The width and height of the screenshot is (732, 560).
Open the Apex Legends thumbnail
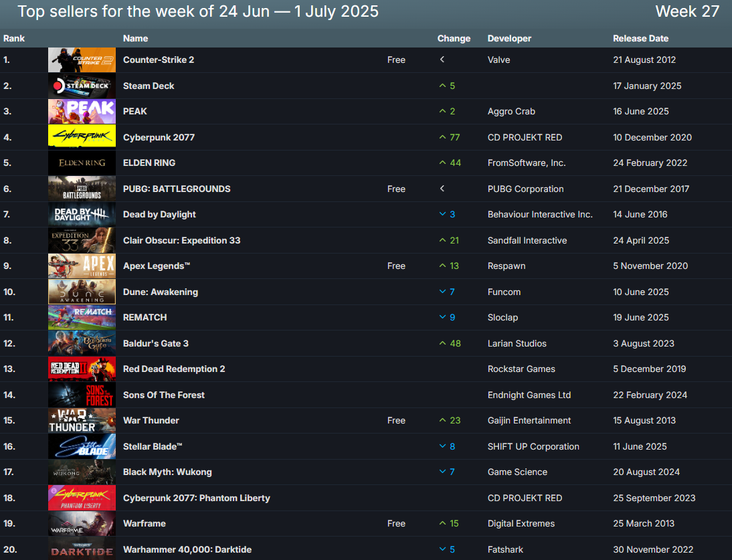[x=82, y=266]
